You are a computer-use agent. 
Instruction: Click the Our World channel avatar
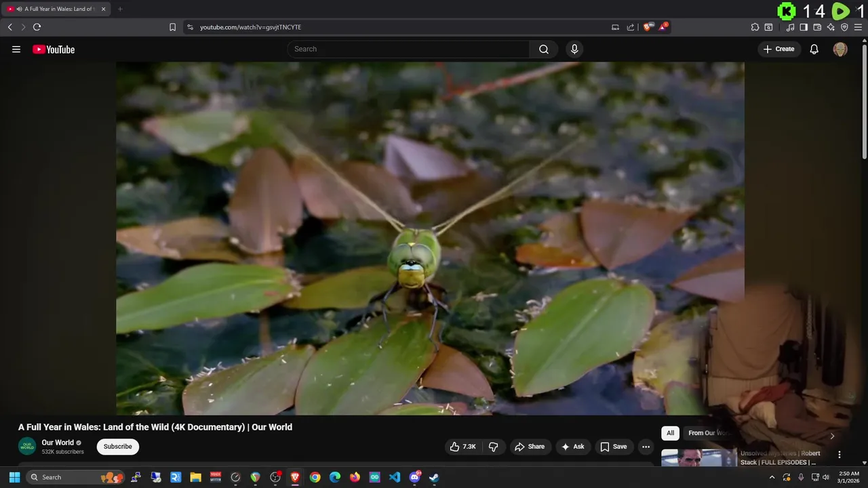pyautogui.click(x=27, y=446)
